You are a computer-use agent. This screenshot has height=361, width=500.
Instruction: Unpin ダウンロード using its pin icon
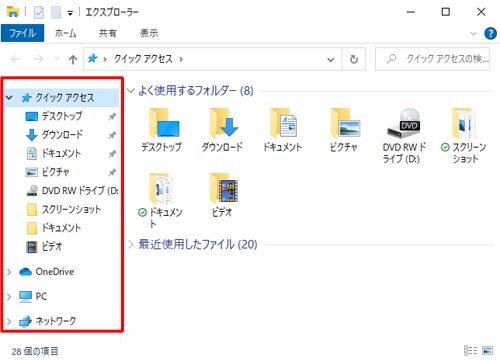click(x=112, y=135)
